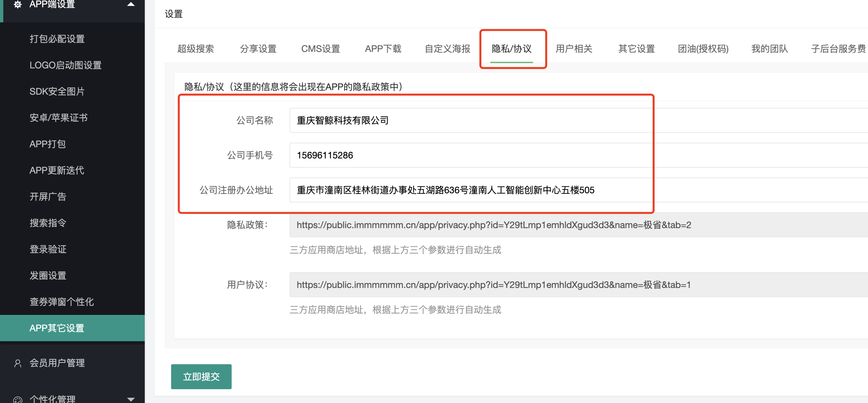Open 安卓/苹果证书 menu item
The image size is (868, 403).
point(59,118)
